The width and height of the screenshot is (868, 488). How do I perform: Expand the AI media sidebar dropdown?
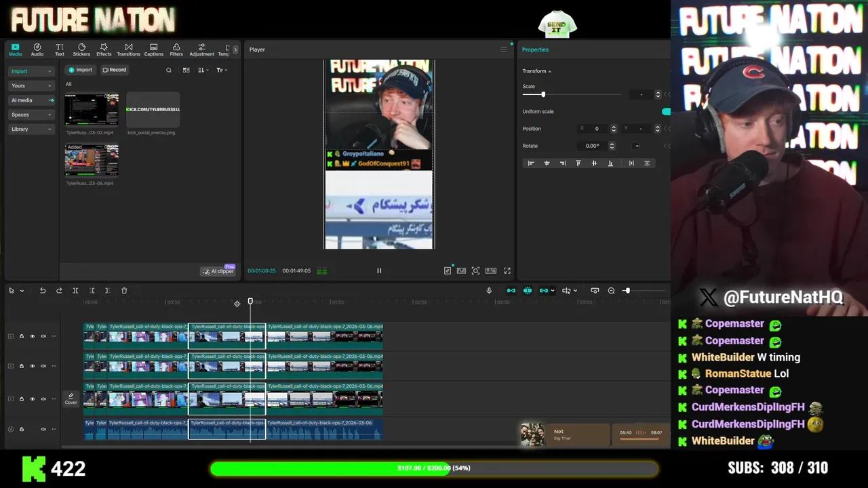pyautogui.click(x=51, y=100)
